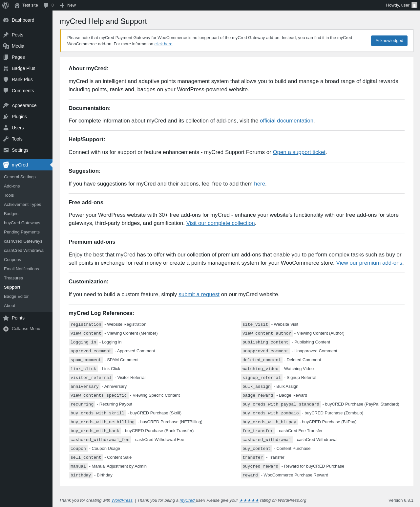Open the New content dropdown
Viewport: 420px width, 507px height.
(68, 5)
